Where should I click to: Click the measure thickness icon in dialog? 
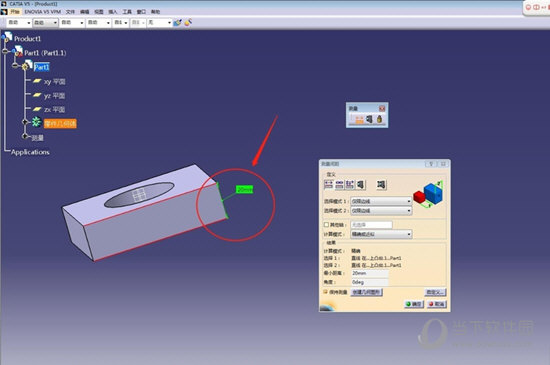click(381, 184)
